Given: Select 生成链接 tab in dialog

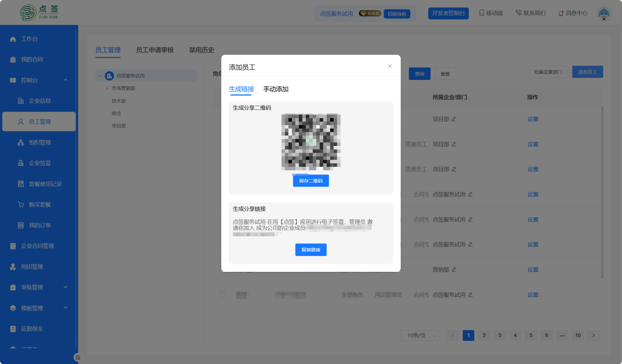Looking at the screenshot, I should 241,89.
